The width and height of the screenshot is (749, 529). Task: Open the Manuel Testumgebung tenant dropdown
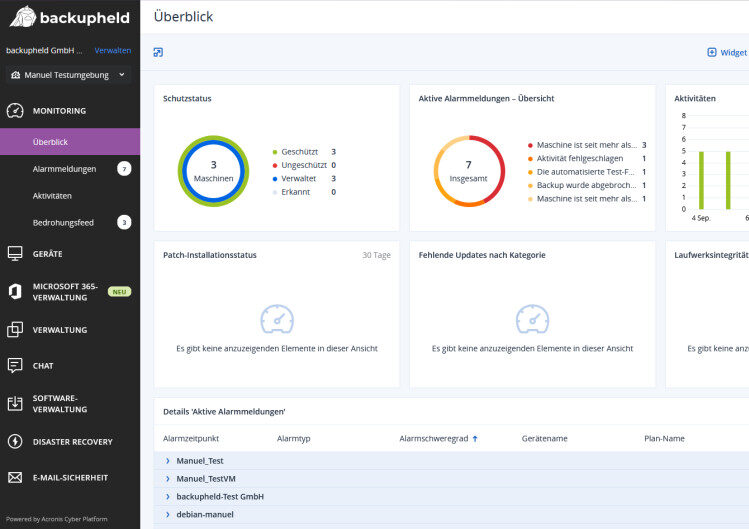click(68, 75)
